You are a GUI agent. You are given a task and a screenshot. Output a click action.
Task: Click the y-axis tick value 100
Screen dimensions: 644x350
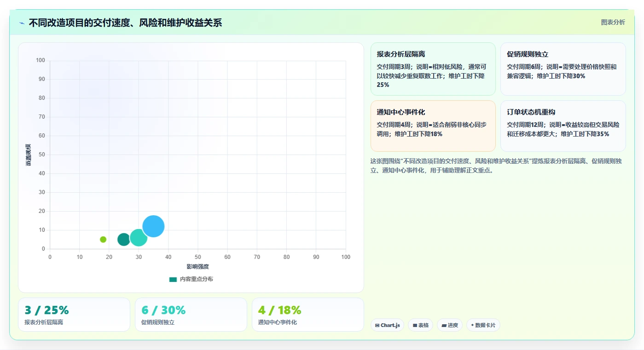(x=41, y=60)
